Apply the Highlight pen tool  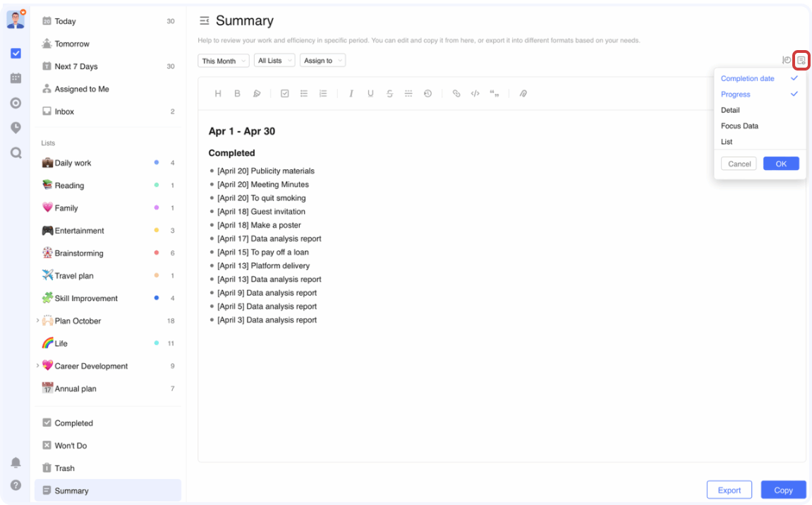[x=257, y=93]
